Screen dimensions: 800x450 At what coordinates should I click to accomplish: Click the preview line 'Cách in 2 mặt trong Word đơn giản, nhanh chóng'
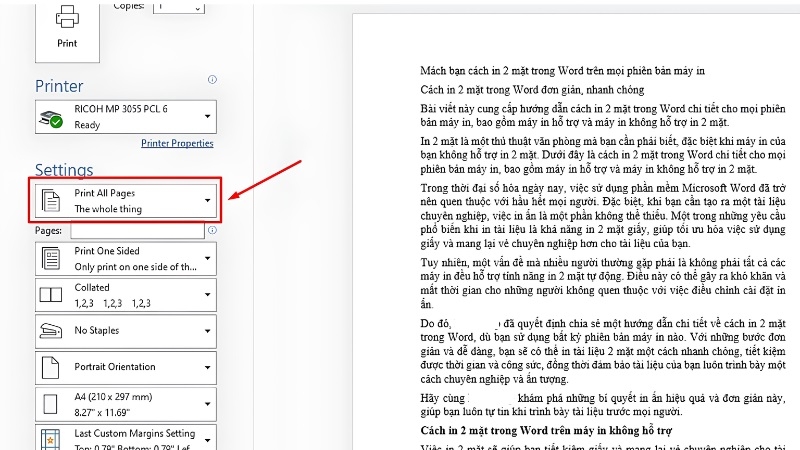[x=532, y=90]
